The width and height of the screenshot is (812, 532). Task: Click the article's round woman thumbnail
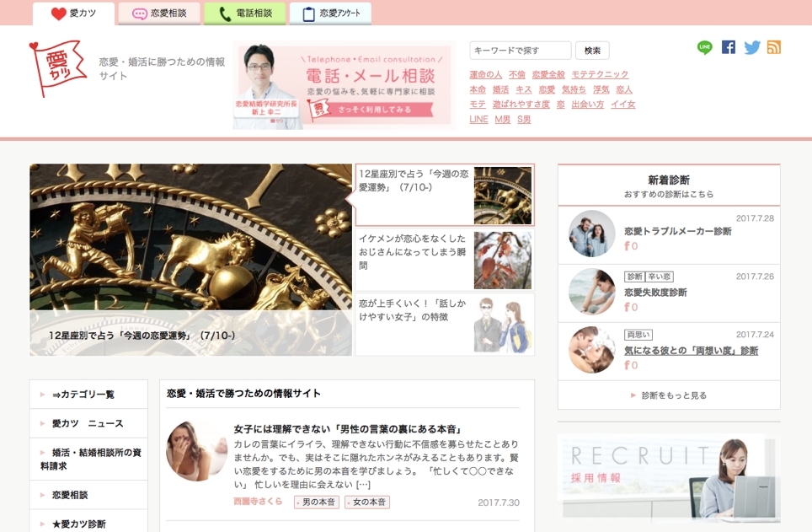197,451
